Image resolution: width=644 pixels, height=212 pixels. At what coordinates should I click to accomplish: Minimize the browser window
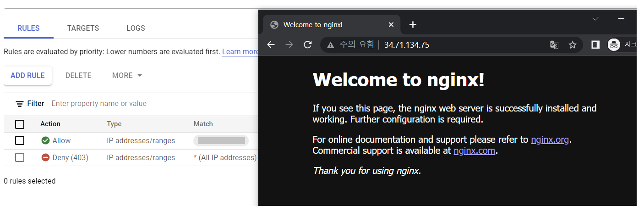[621, 19]
